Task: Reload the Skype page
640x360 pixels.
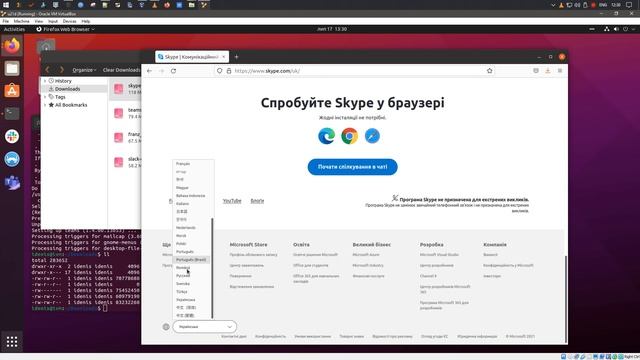Action: click(173, 71)
